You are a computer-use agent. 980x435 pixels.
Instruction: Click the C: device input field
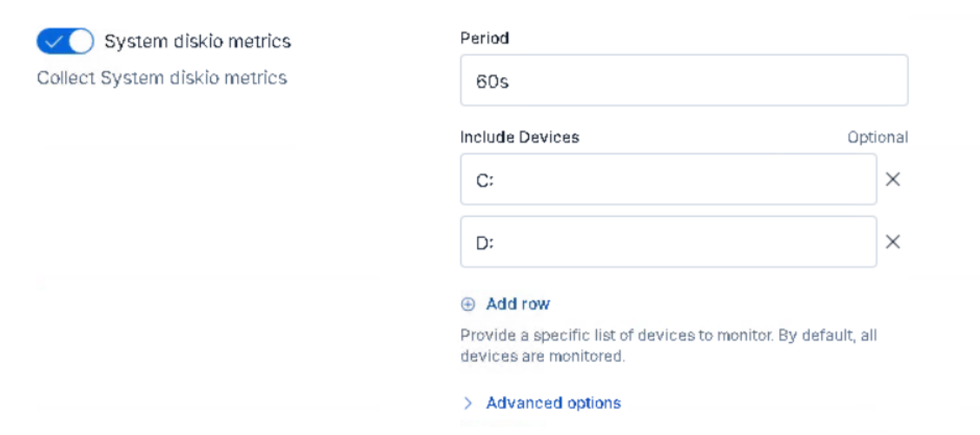667,180
